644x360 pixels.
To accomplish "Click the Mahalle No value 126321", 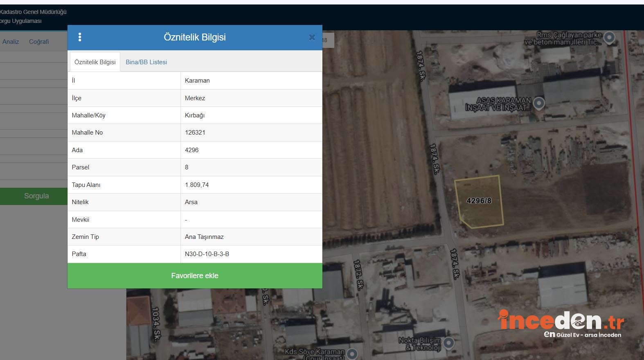I will pyautogui.click(x=195, y=133).
